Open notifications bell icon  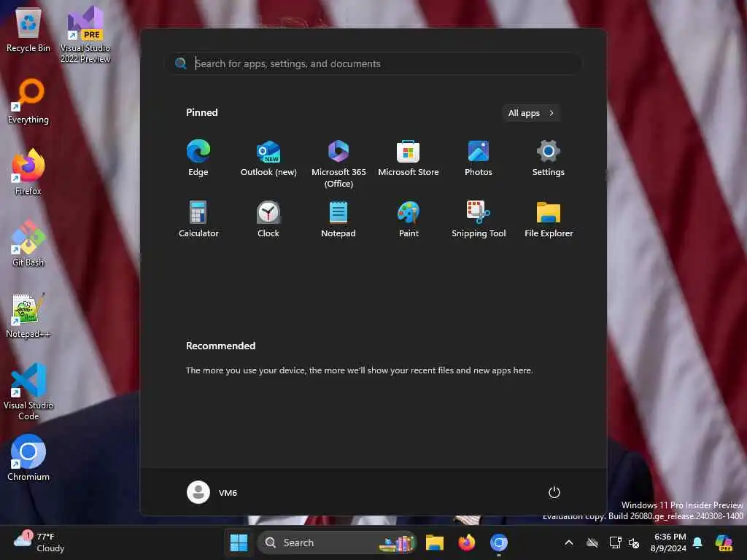(x=697, y=542)
